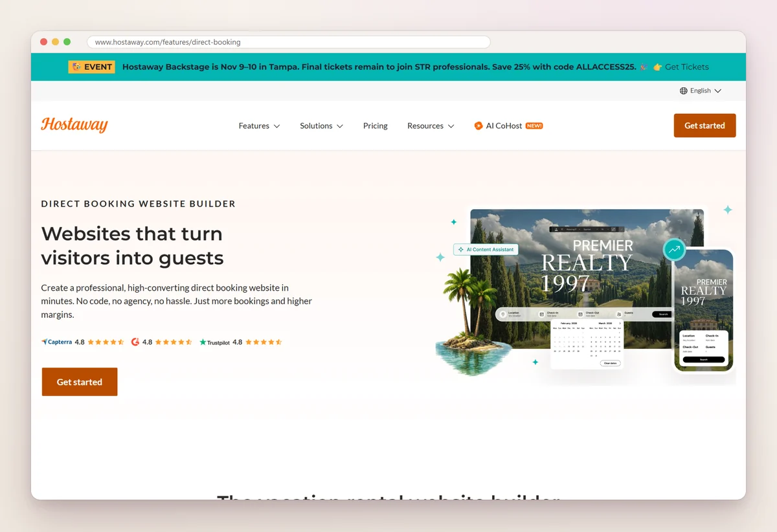Viewport: 777px width, 532px height.
Task: Click the 'DIRECT BOOKING WEBSITE BUILDER' label
Action: tap(138, 203)
